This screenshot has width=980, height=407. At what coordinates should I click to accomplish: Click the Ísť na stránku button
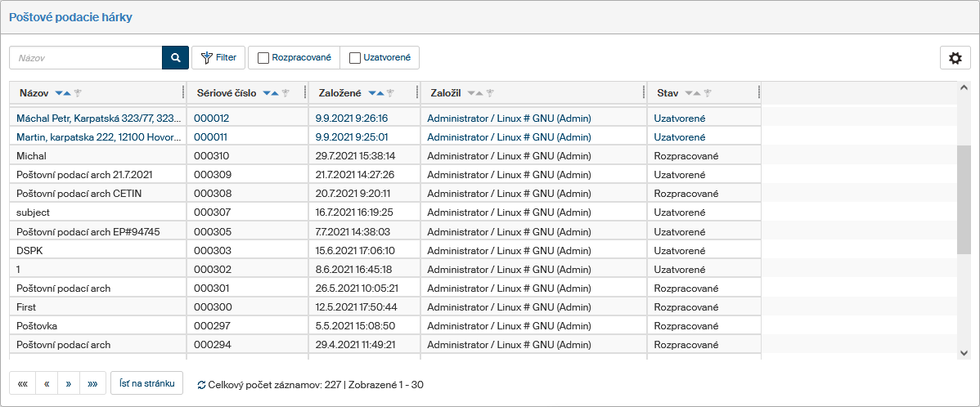(x=146, y=383)
